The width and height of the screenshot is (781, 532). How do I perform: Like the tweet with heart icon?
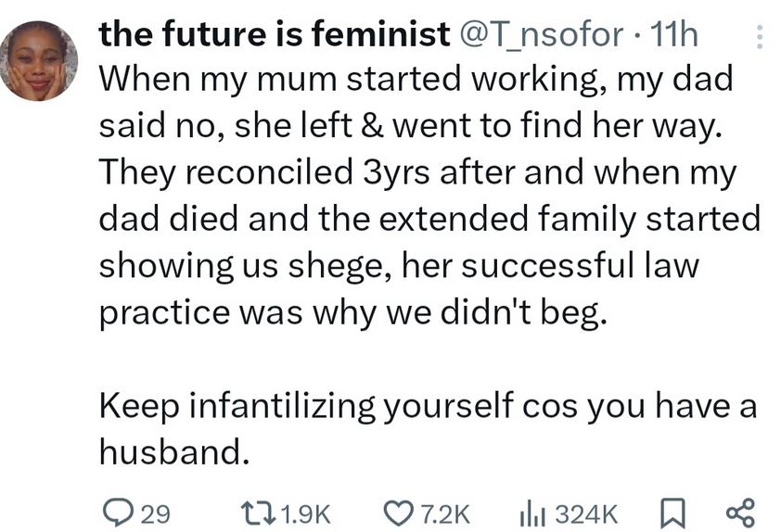(399, 513)
